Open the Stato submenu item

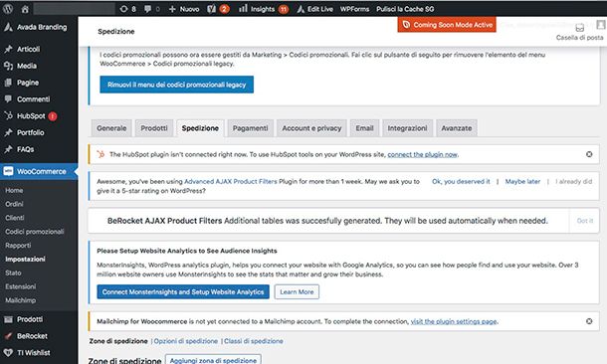(x=13, y=273)
